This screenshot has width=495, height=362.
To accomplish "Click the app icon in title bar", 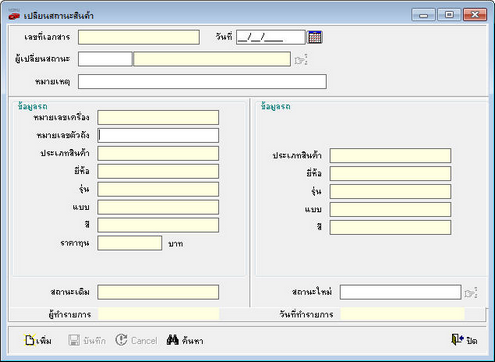I will click(x=14, y=15).
